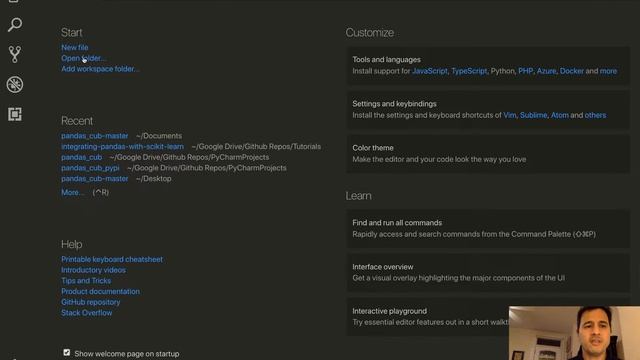
Task: Open recent pandas_cub_pypi project
Action: coord(90,168)
